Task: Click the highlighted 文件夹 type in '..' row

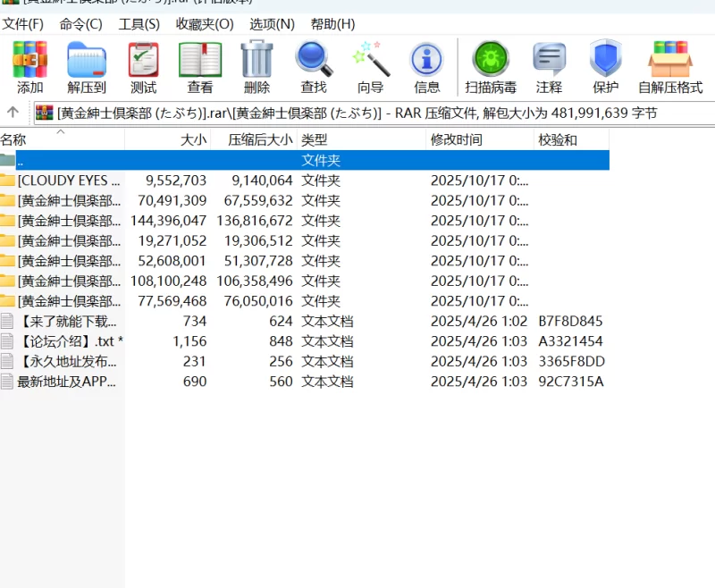Action: click(x=321, y=161)
